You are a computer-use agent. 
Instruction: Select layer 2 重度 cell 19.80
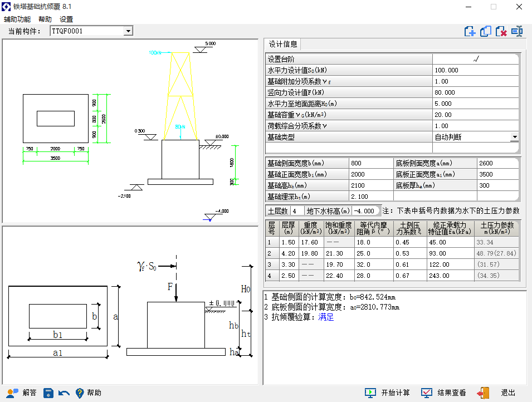coord(311,253)
